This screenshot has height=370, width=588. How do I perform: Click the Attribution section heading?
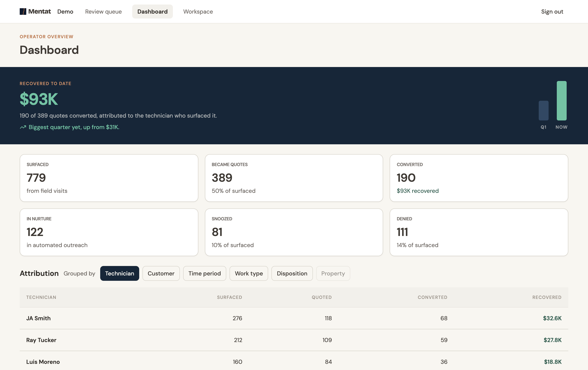tap(39, 273)
